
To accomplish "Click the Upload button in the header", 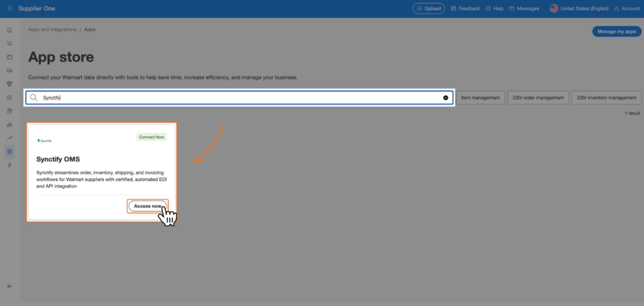I will [428, 8].
